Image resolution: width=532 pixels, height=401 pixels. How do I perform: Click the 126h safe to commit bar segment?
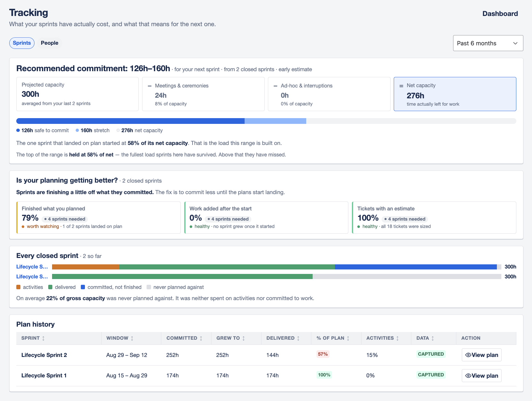(130, 121)
